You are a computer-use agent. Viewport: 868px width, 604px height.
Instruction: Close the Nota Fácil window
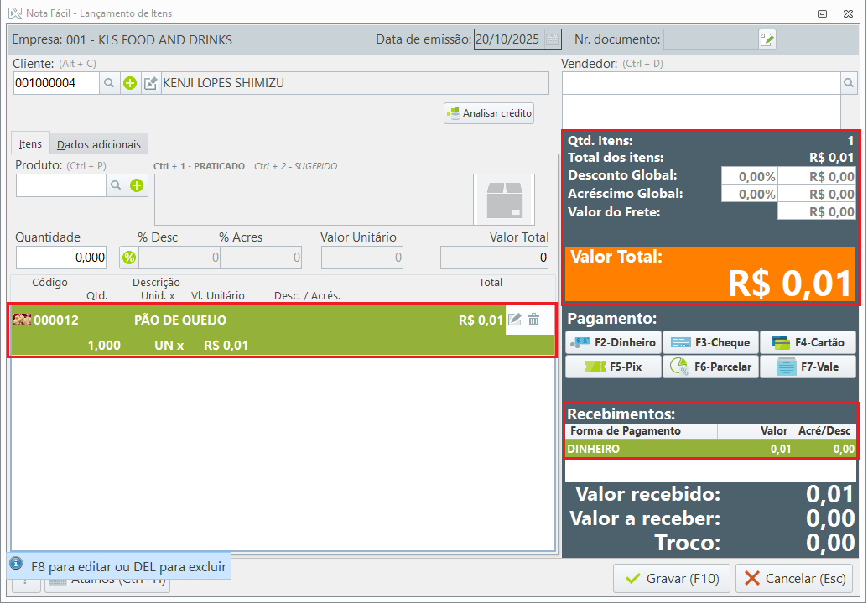(848, 13)
